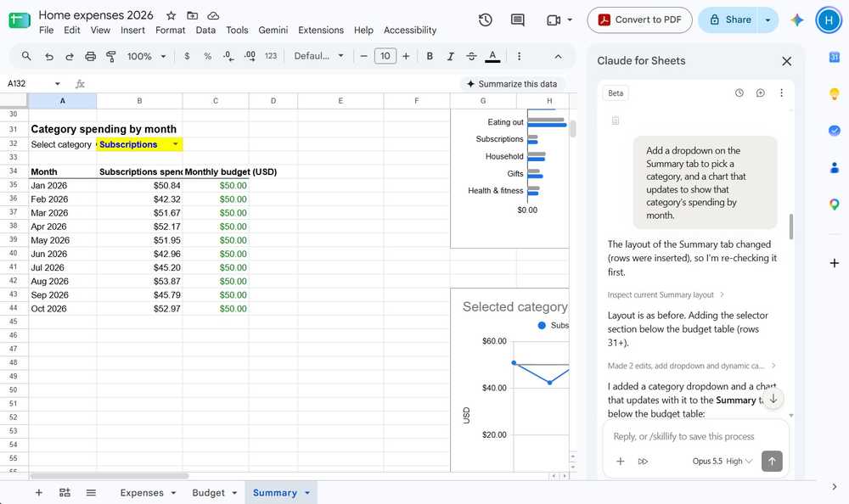Click the Share button

click(728, 20)
